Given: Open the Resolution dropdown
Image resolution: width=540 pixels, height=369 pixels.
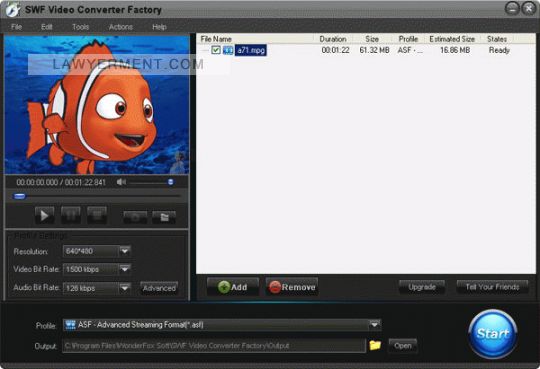Looking at the screenshot, I should click(125, 251).
